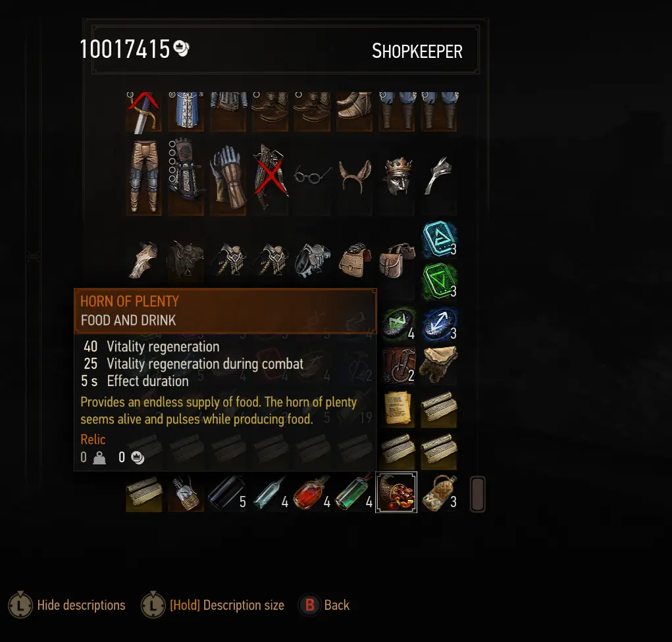The image size is (672, 642).
Task: Click the inventory scrollbar handle
Action: click(x=477, y=494)
